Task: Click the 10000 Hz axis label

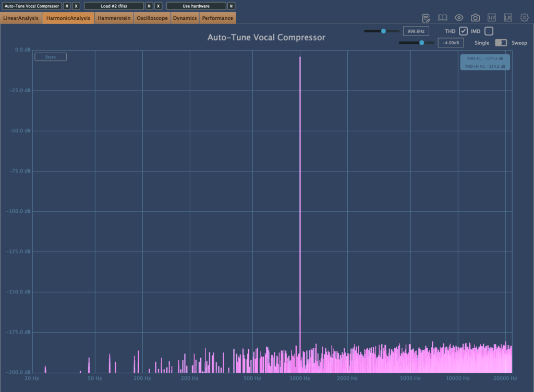Action: (458, 378)
